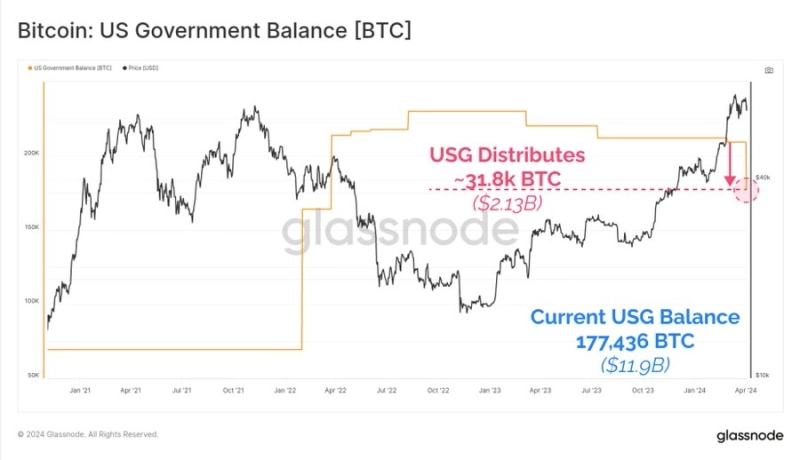Toggle the US Government Balance (BTC) legend

(72, 68)
